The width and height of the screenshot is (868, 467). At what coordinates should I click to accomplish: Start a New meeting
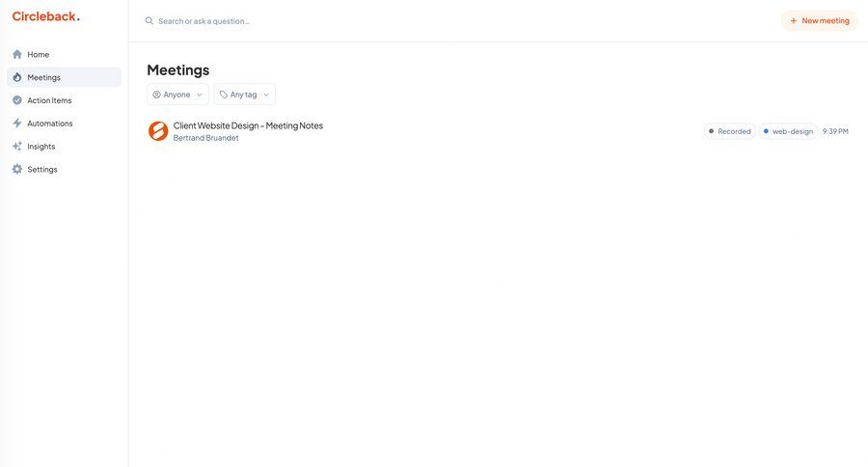point(819,20)
